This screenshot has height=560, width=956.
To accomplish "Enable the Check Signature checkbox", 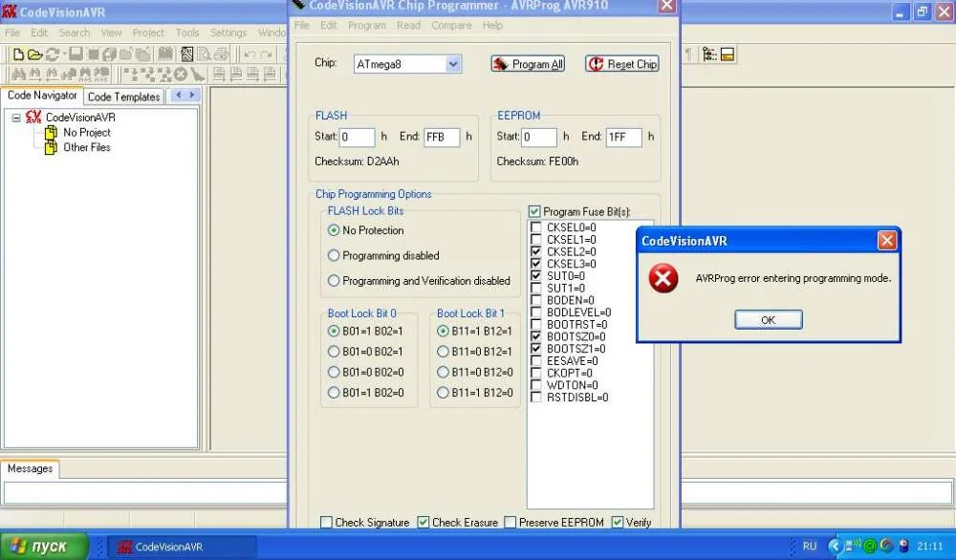I will pyautogui.click(x=327, y=522).
